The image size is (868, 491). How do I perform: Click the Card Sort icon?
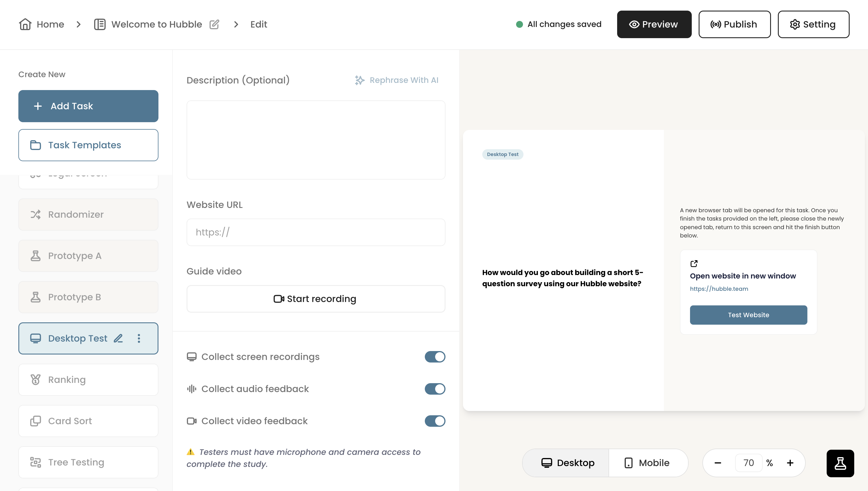[35, 421]
